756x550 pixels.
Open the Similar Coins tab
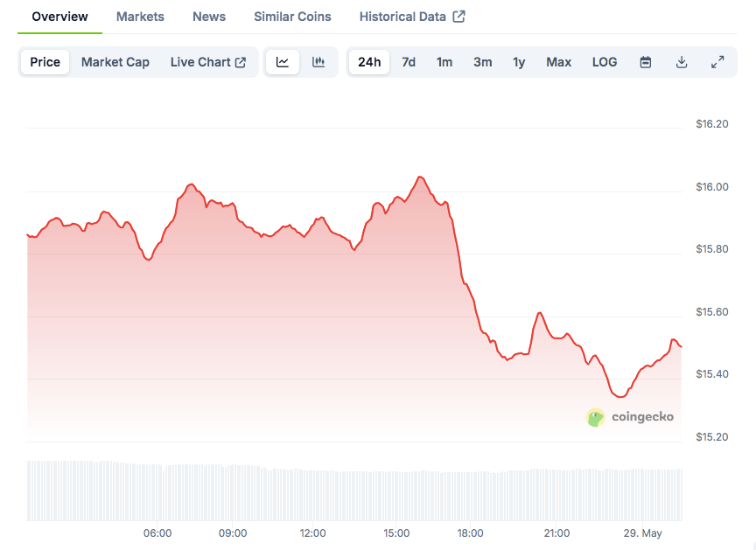coord(292,16)
